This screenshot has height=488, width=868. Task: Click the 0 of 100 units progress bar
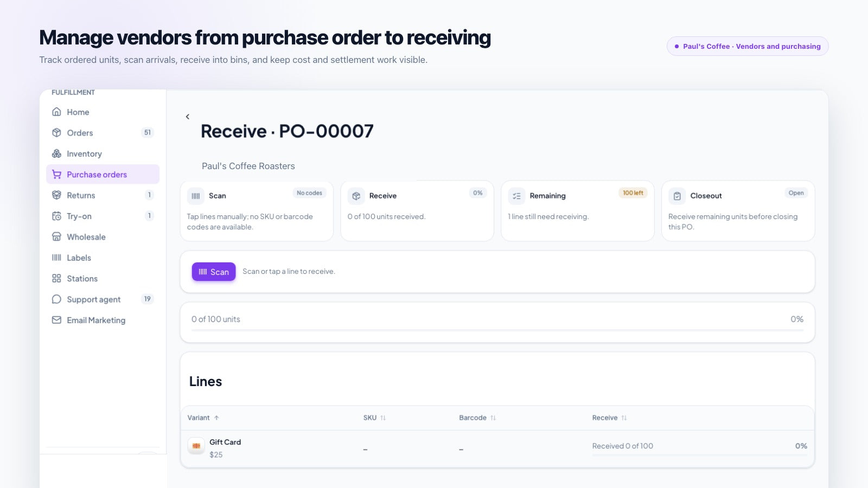click(x=497, y=330)
